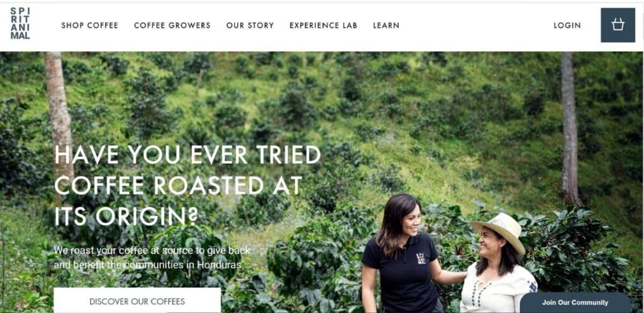
Task: Click the Login link
Action: click(x=567, y=25)
